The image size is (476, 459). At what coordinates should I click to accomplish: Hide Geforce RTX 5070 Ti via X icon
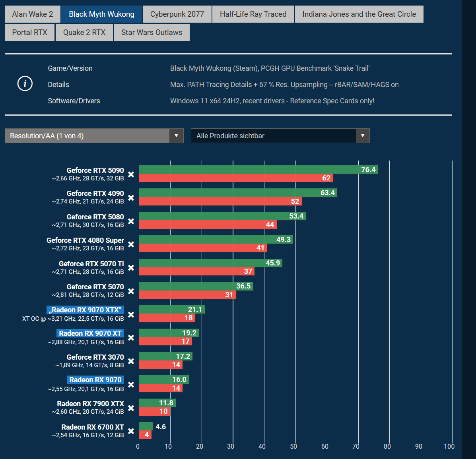pos(131,267)
